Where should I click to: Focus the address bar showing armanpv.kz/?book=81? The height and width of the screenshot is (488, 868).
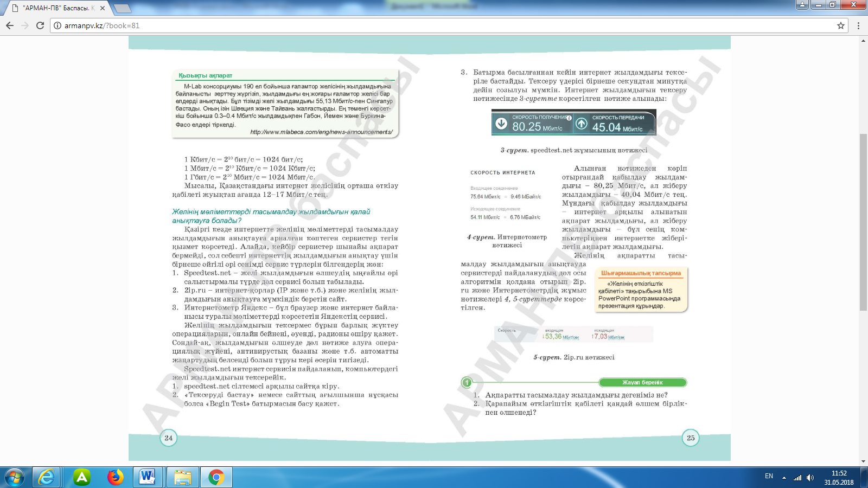tap(450, 25)
